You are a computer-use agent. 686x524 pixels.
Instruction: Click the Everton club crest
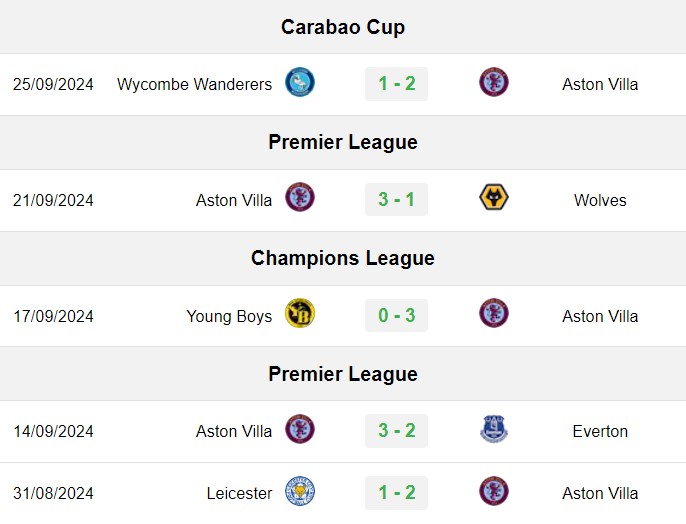pos(494,429)
